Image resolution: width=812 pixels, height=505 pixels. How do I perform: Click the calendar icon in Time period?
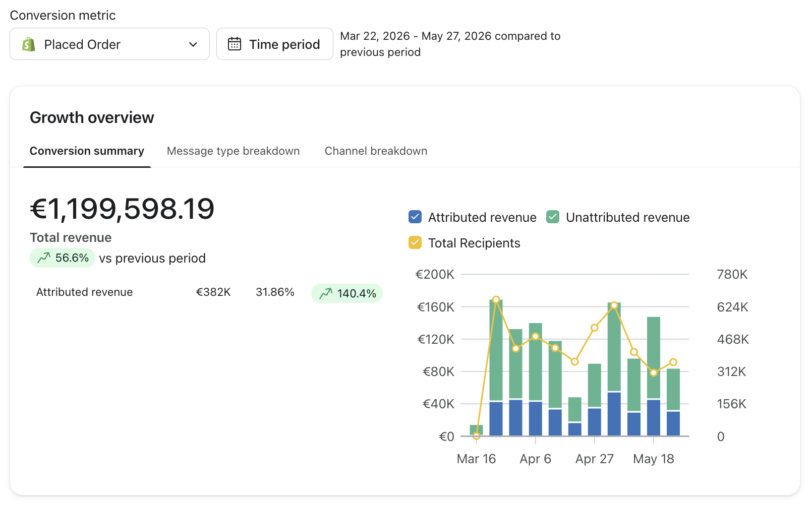235,44
